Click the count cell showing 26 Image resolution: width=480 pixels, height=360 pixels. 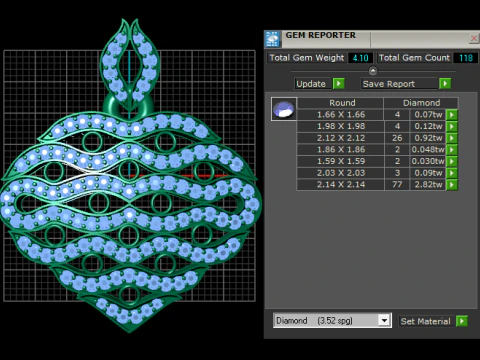[397, 138]
